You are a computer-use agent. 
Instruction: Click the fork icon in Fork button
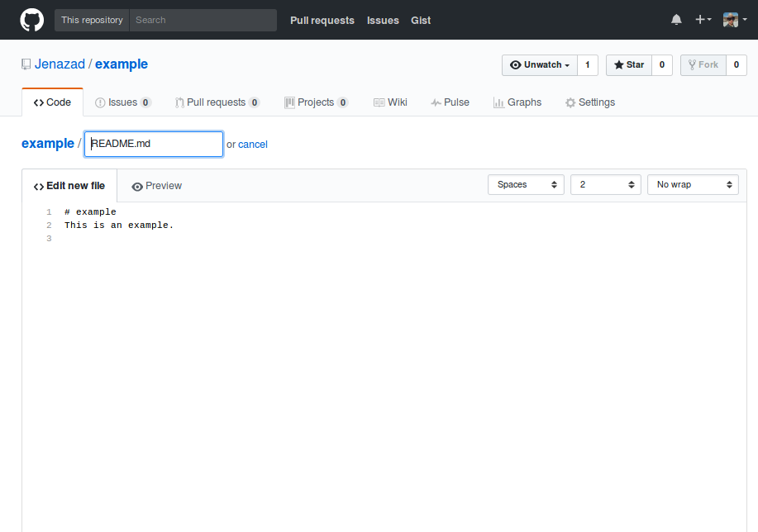pyautogui.click(x=692, y=64)
